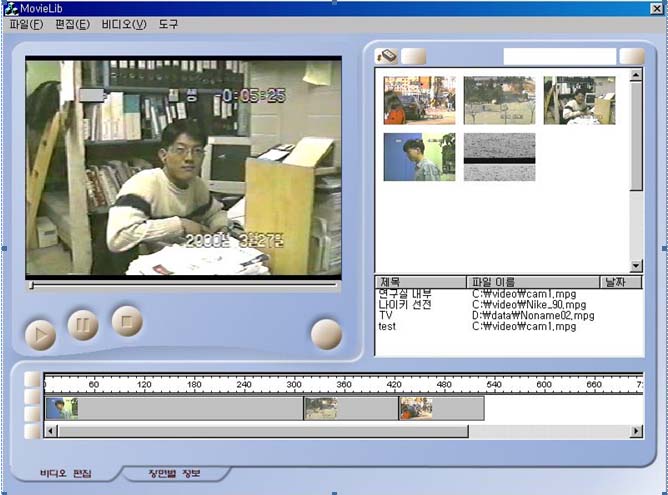Click the video seek slider below the preview

pos(183,286)
